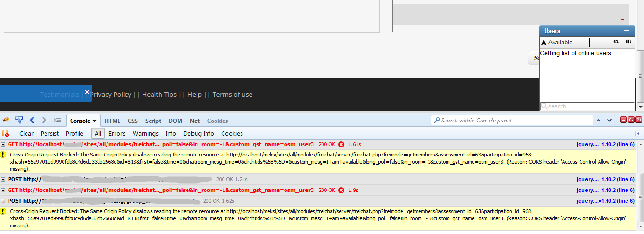Switch to the DOM panel tab
The image size is (644, 234).
pyautogui.click(x=176, y=121)
